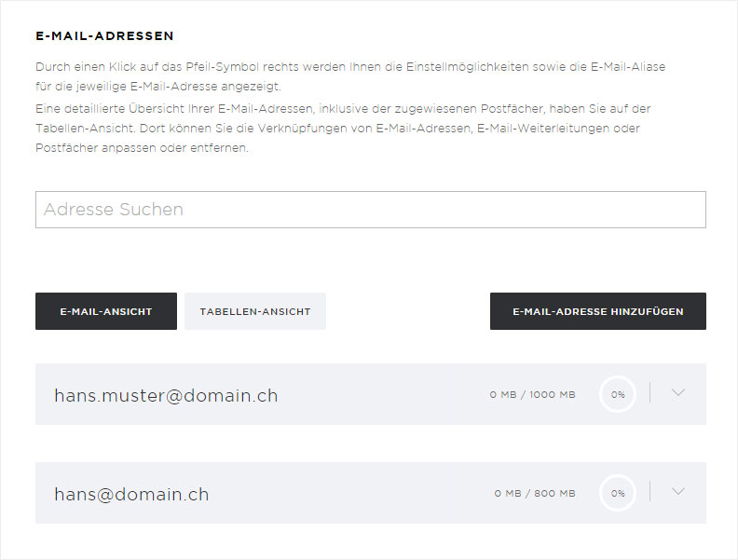Viewport: 738px width, 560px height.
Task: Click the text line ending with Postfächer anpassen oder entfernen
Action: coord(142,148)
